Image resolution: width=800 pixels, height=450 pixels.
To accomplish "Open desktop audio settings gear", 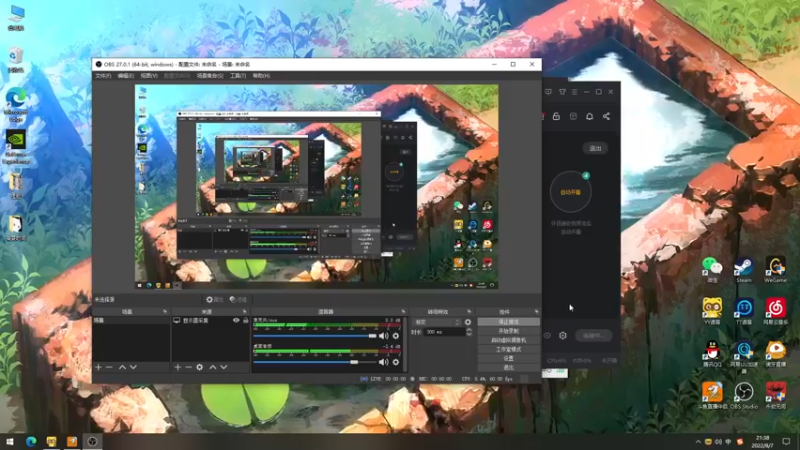I will click(395, 362).
